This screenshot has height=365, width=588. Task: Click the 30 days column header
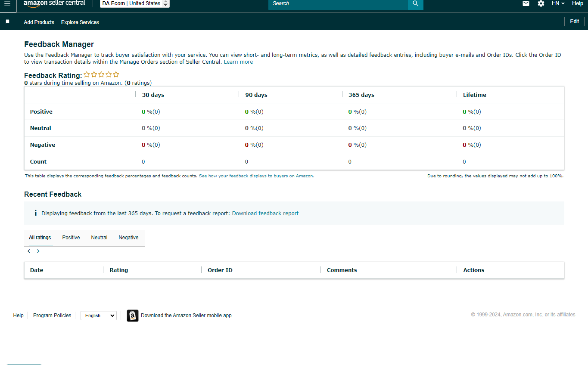153,95
